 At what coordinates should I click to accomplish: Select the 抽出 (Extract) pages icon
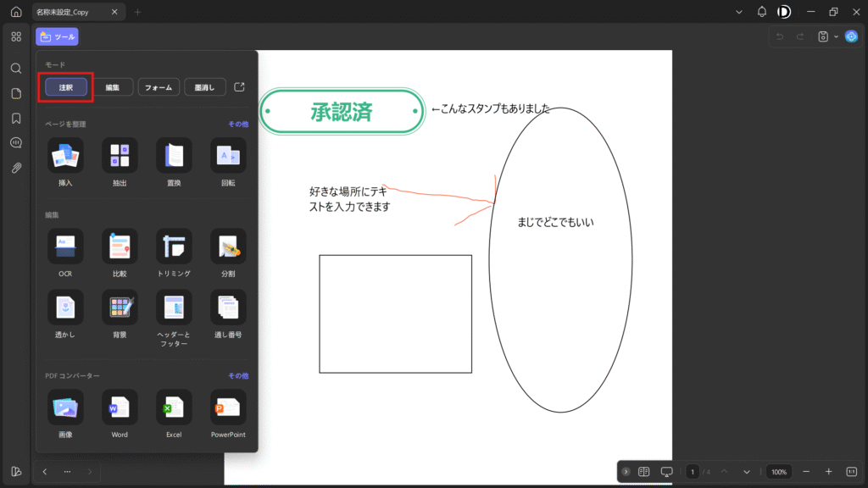click(120, 155)
